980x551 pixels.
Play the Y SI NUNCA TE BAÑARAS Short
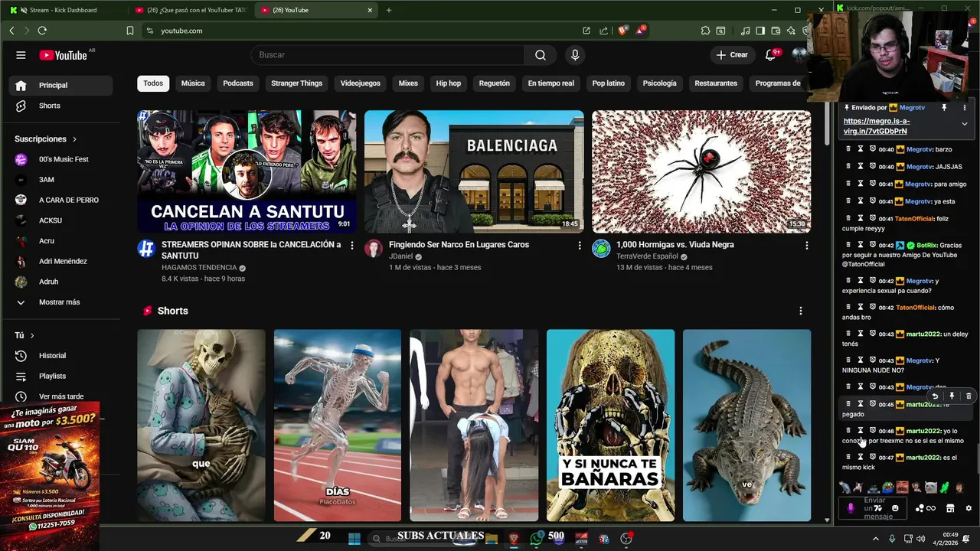click(x=610, y=425)
